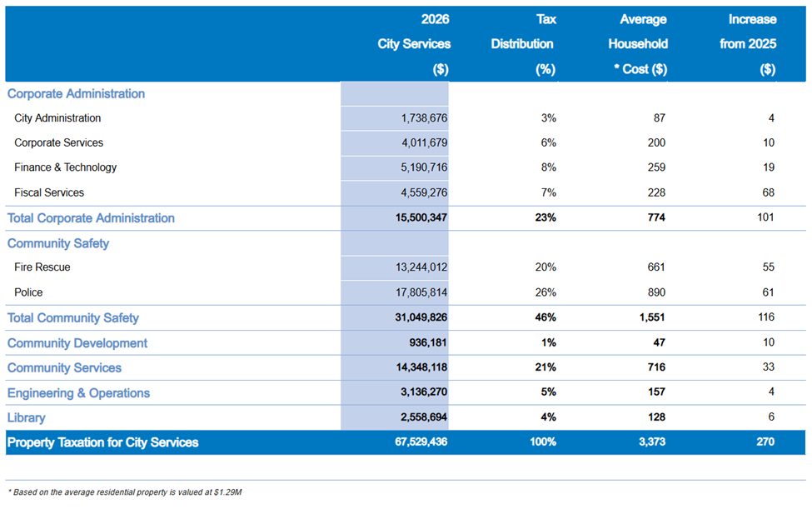Click Corporate Services 2026 amount 4,011,679
Image resolution: width=812 pixels, height=509 pixels.
point(424,143)
